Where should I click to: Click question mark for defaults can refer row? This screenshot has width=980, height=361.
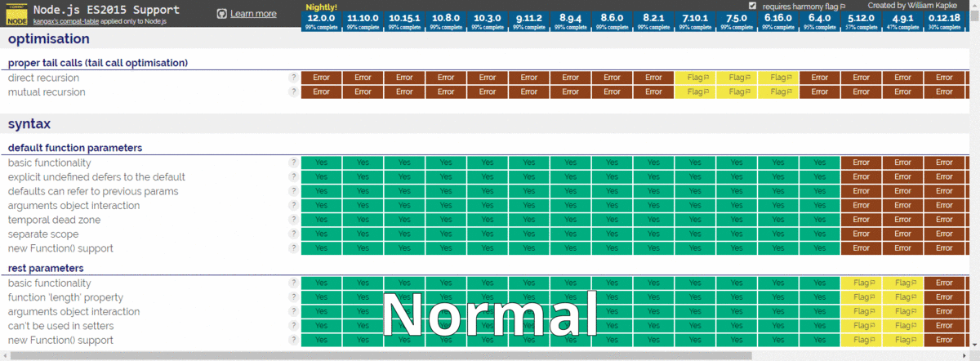click(x=292, y=191)
